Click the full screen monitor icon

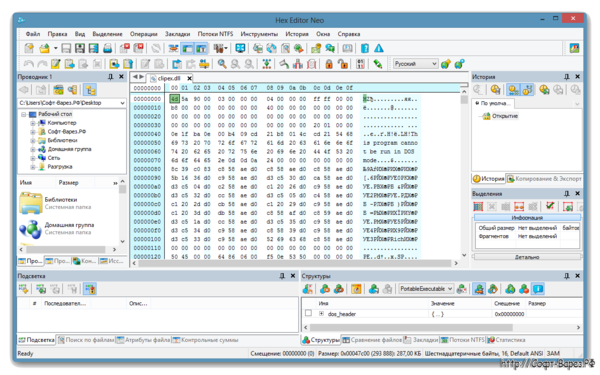tap(240, 48)
